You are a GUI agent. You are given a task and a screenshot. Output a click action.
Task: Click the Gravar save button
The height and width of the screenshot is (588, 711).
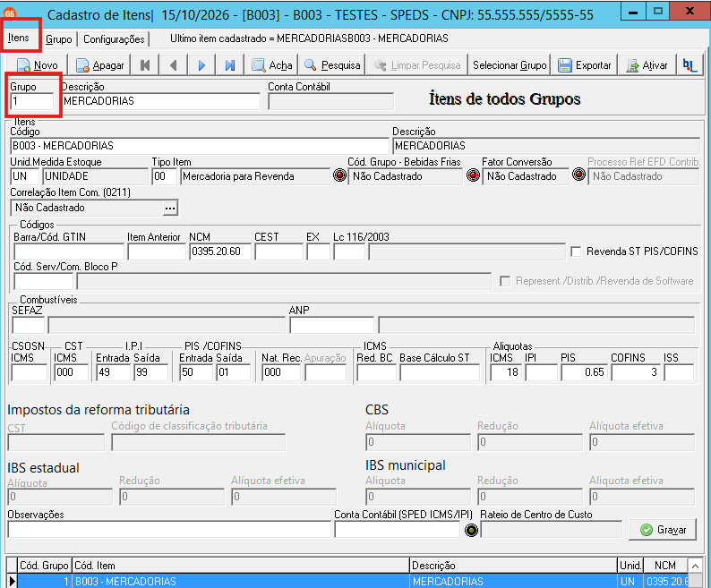tap(663, 530)
